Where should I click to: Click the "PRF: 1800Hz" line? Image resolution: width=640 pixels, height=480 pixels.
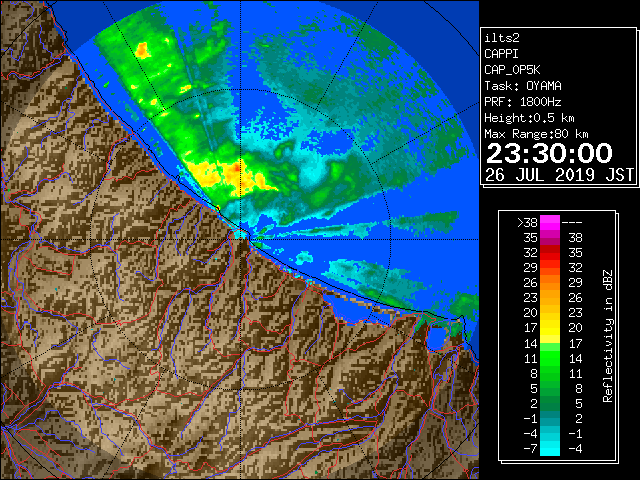point(523,102)
